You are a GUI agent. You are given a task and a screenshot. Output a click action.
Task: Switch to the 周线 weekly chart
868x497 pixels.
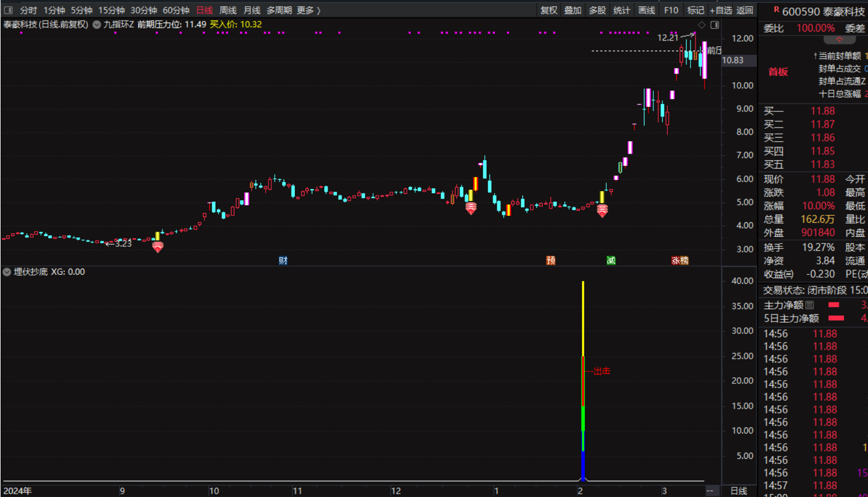coord(228,10)
